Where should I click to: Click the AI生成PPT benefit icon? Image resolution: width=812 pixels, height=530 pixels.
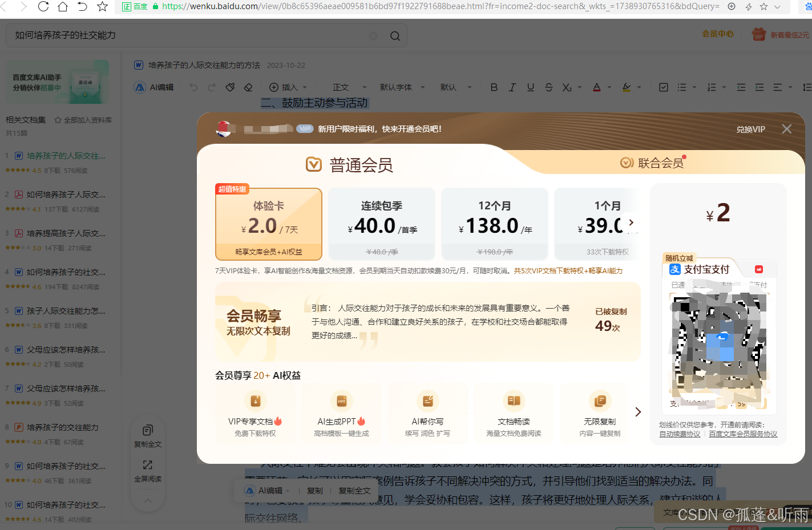coord(341,400)
